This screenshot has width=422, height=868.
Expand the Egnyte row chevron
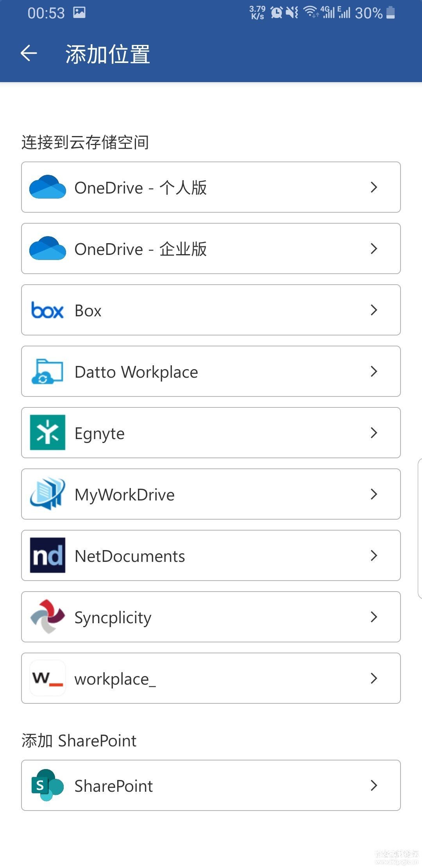click(374, 433)
